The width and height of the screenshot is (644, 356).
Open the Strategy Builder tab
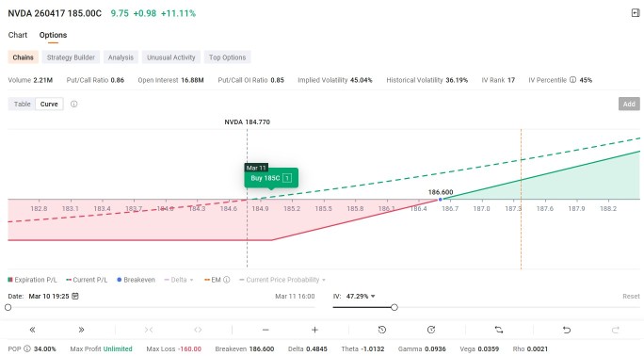71,57
